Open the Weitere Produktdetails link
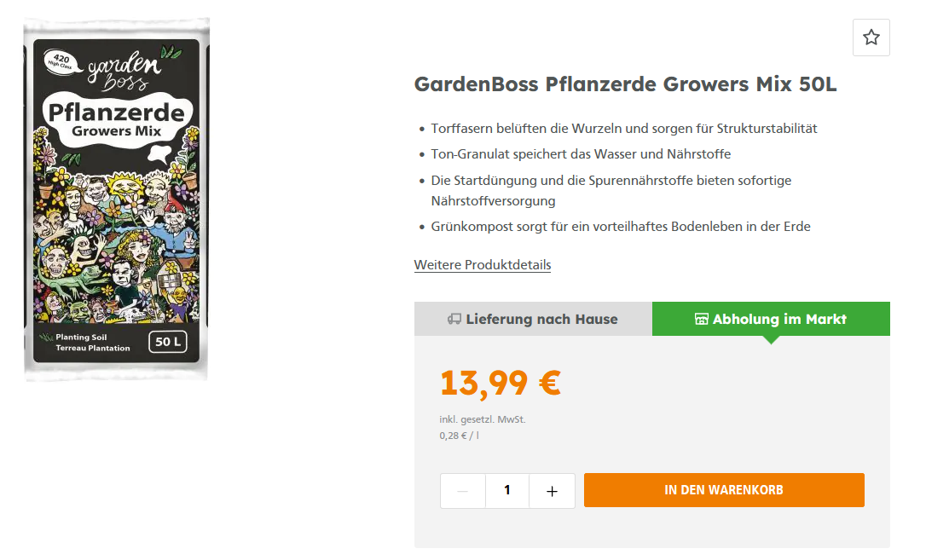Screen dimensions: 926x560 pyautogui.click(x=483, y=264)
